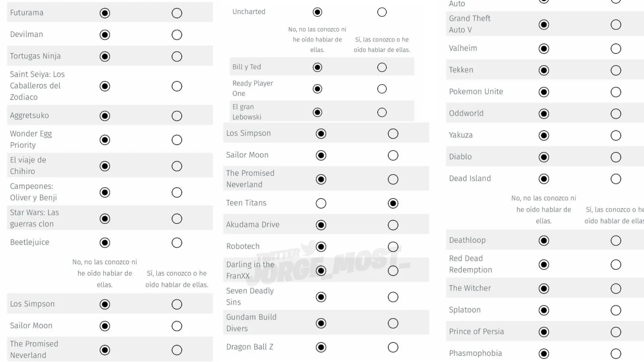Image resolution: width=644 pixels, height=362 pixels.
Task: Click the filled 'No' radio for Phasmophobia
Action: tap(544, 354)
